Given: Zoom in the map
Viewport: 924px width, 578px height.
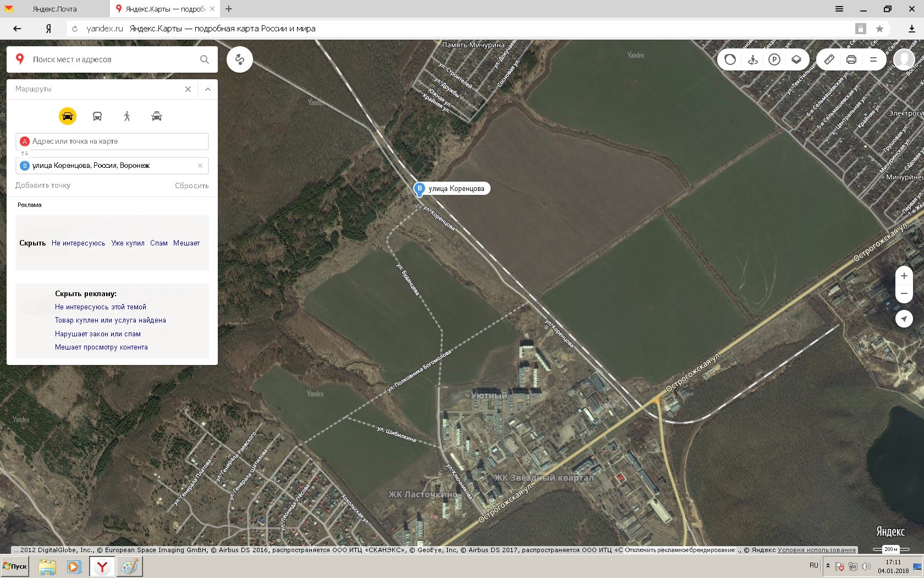Looking at the screenshot, I should tap(904, 276).
